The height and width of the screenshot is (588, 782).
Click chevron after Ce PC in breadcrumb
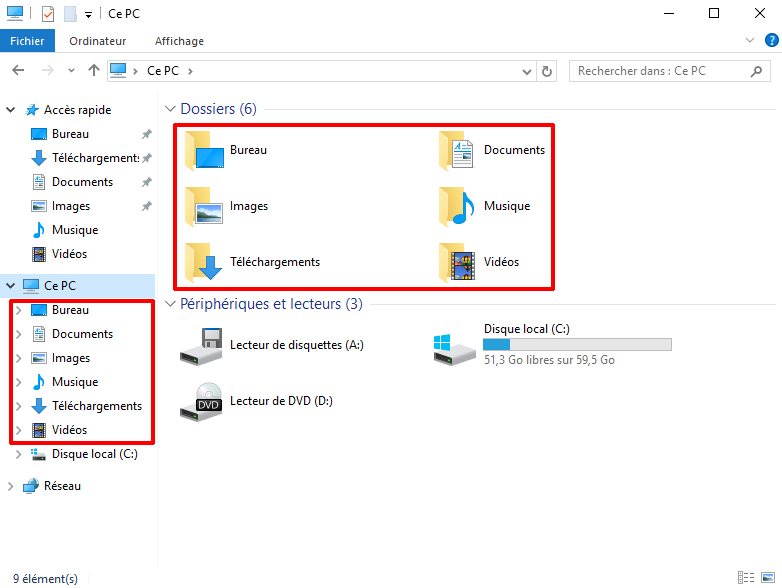coord(190,71)
